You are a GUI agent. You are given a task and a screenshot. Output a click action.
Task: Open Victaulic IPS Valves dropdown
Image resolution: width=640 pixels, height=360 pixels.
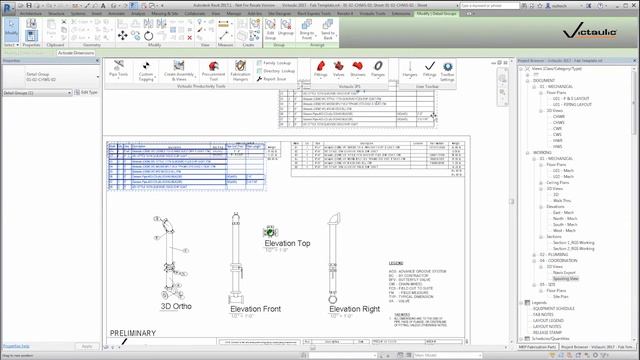pyautogui.click(x=338, y=69)
